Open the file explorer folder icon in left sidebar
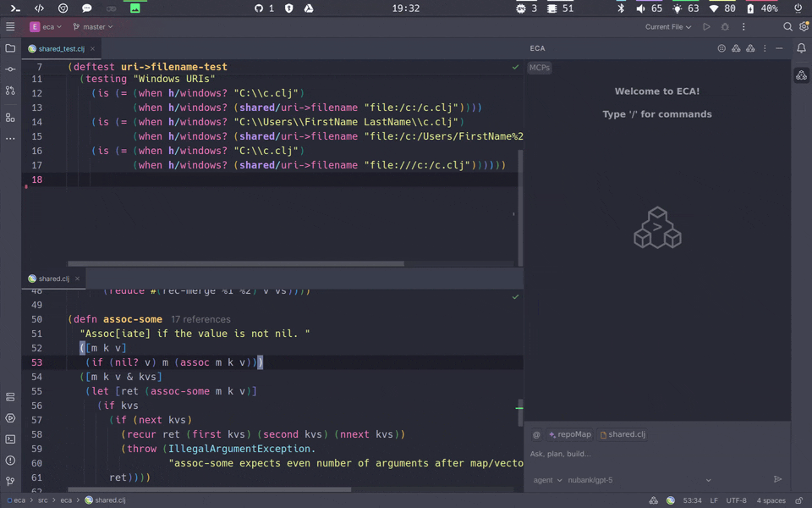812x508 pixels. pos(11,48)
